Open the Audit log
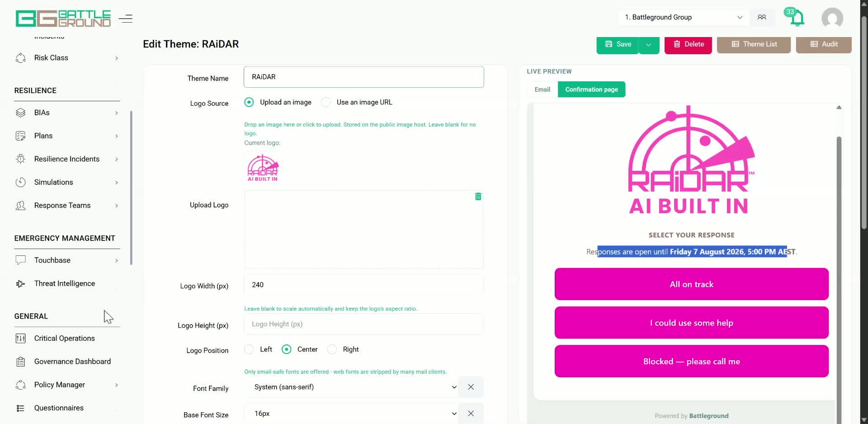 tap(824, 44)
